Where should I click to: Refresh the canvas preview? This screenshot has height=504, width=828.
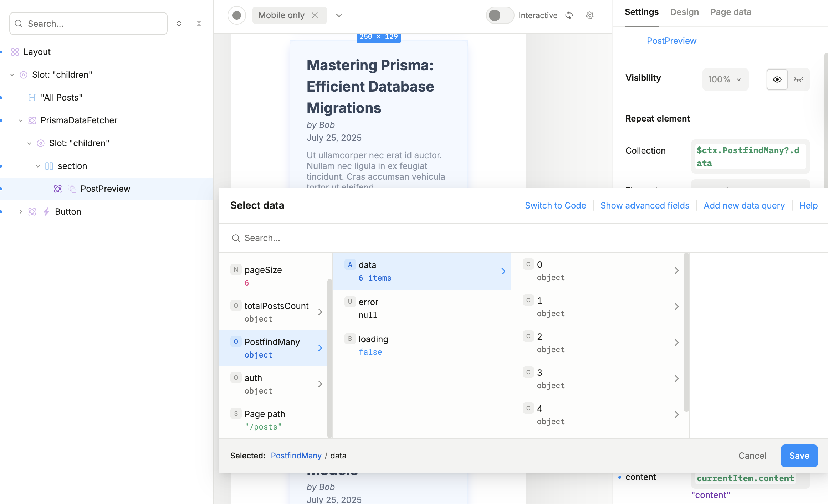pyautogui.click(x=569, y=15)
